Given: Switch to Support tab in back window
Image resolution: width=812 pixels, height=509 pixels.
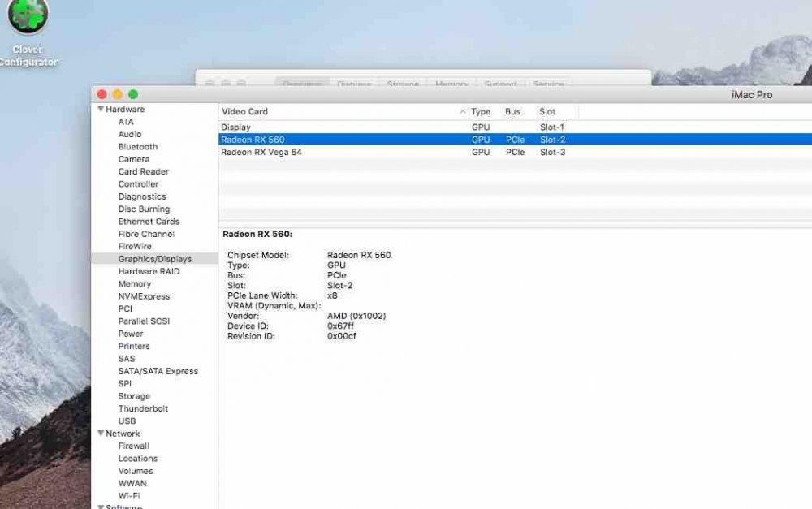Looking at the screenshot, I should click(500, 83).
